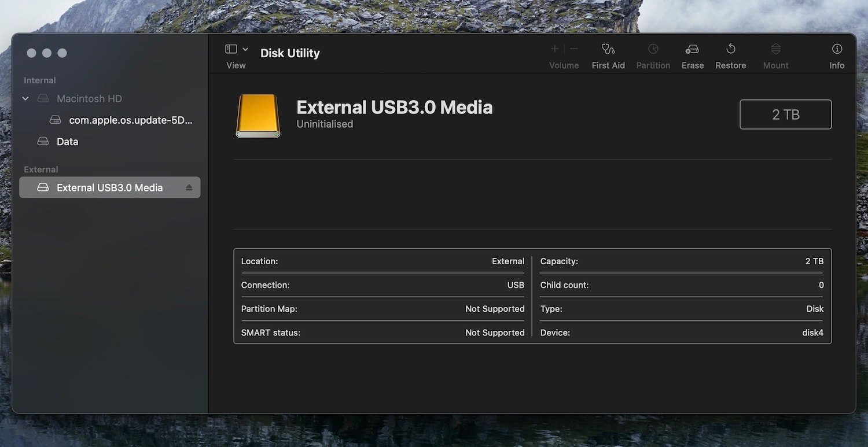Image resolution: width=868 pixels, height=447 pixels.
Task: Click the Restore arrow icon
Action: 731,49
